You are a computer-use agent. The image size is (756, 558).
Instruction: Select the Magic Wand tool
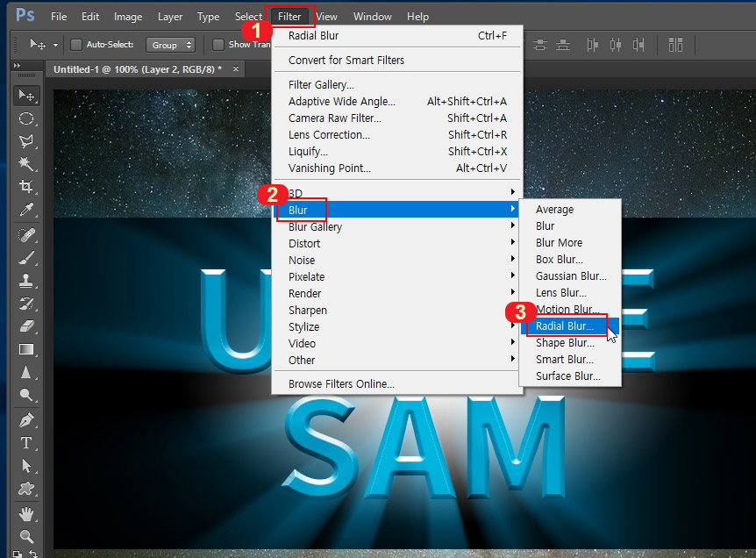click(26, 164)
